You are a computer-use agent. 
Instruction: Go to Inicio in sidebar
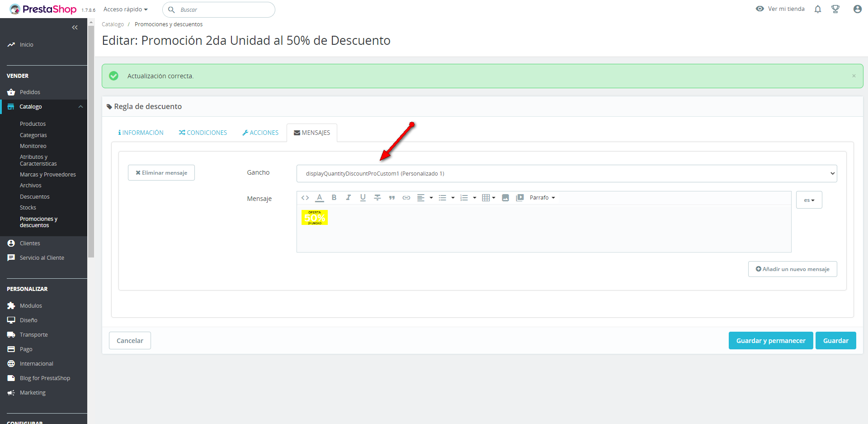click(27, 45)
